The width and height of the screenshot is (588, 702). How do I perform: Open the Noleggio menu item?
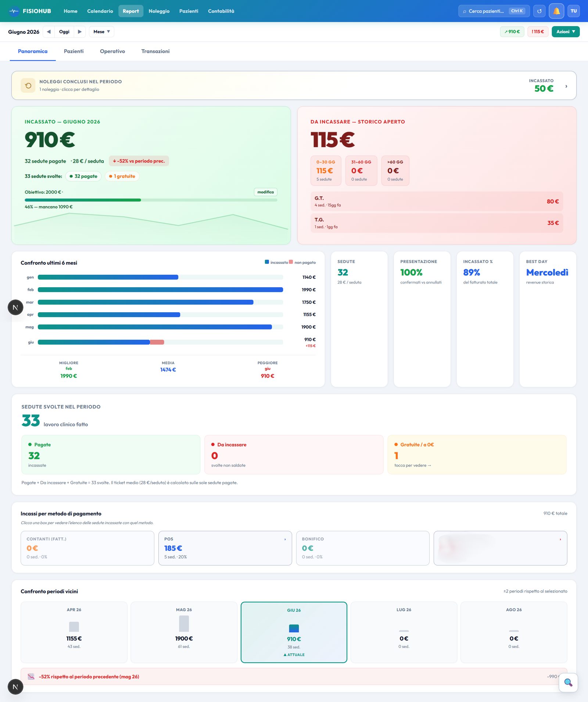coord(159,11)
